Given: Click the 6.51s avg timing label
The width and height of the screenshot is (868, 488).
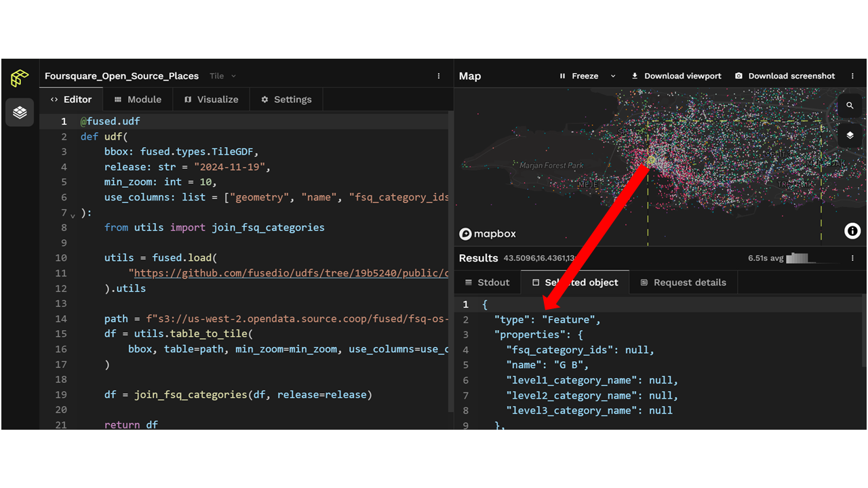Looking at the screenshot, I should click(765, 258).
